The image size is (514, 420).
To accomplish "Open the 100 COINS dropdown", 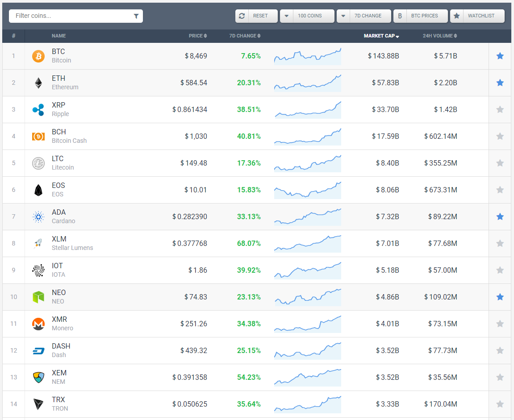I will point(307,16).
